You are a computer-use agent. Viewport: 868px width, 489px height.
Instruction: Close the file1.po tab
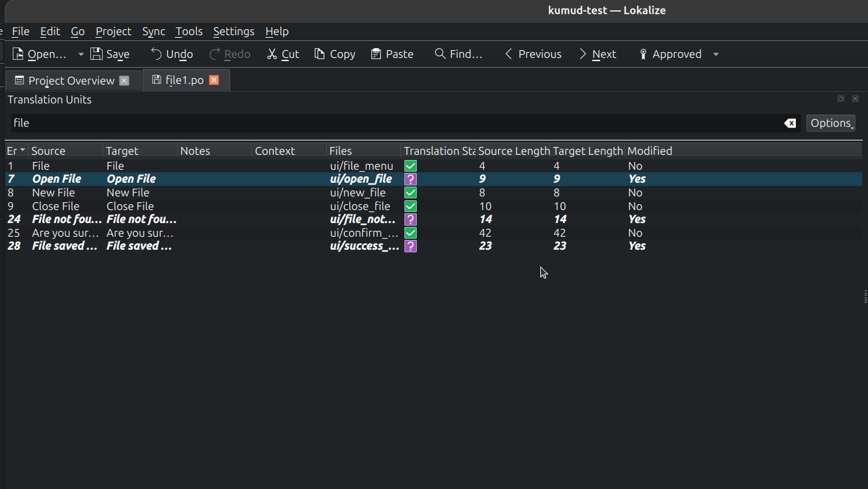click(214, 80)
